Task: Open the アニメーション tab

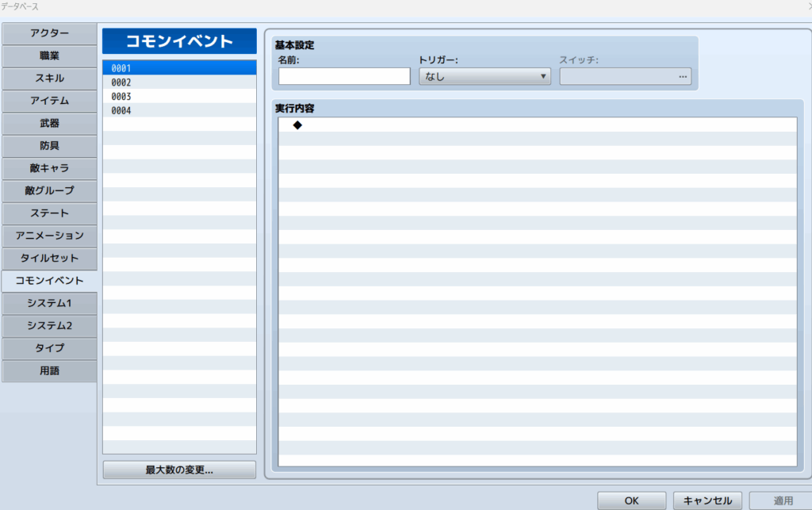Action: 49,236
